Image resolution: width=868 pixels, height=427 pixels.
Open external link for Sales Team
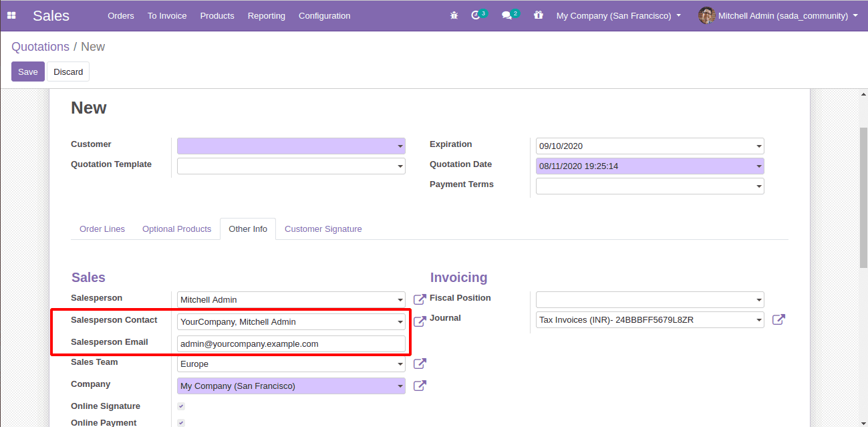pos(420,364)
